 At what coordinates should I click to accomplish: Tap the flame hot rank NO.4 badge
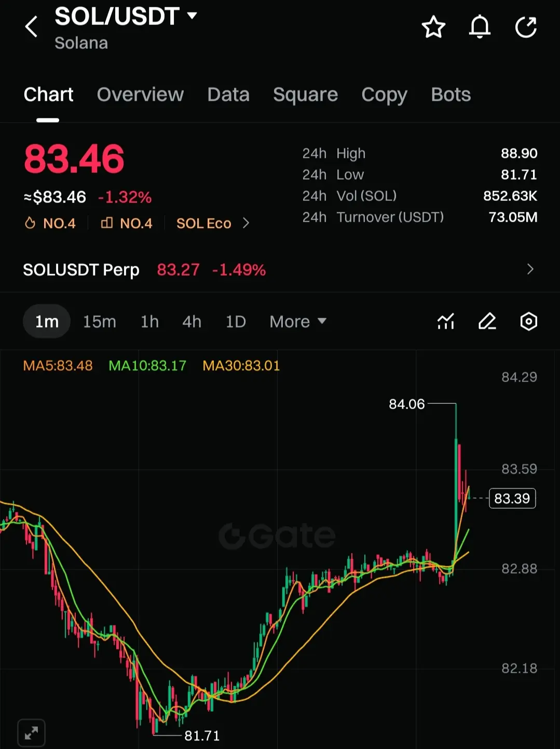point(50,223)
